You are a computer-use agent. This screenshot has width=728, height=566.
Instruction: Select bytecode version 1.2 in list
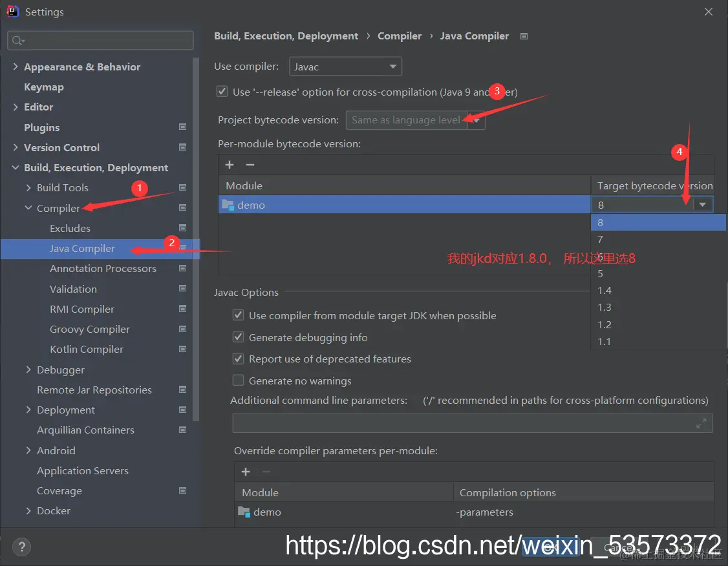[658, 324]
